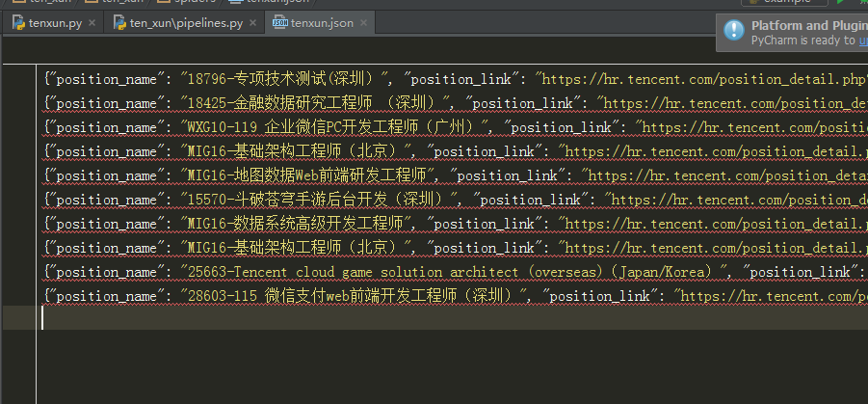Click "position_name" key on the first line
Viewport: 868px width, 404px height.
click(106, 79)
